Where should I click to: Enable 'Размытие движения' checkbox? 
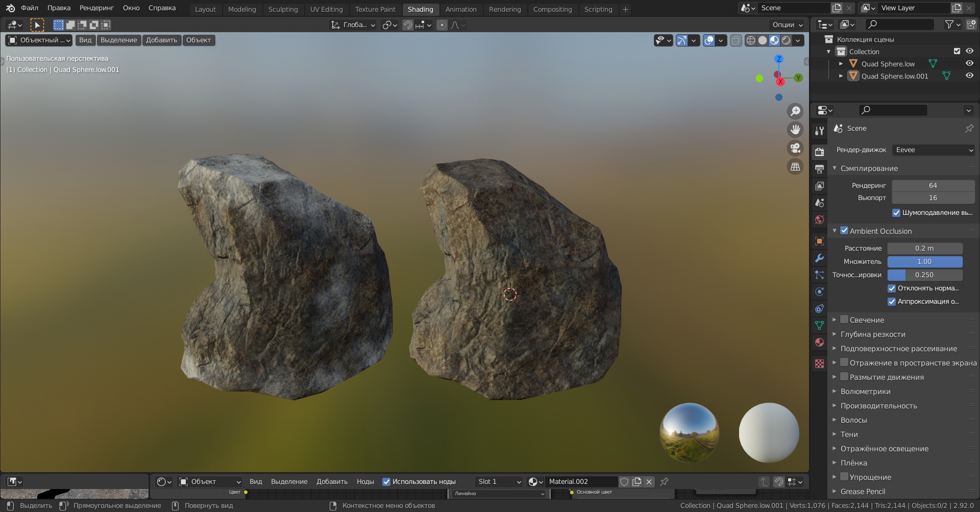844,377
